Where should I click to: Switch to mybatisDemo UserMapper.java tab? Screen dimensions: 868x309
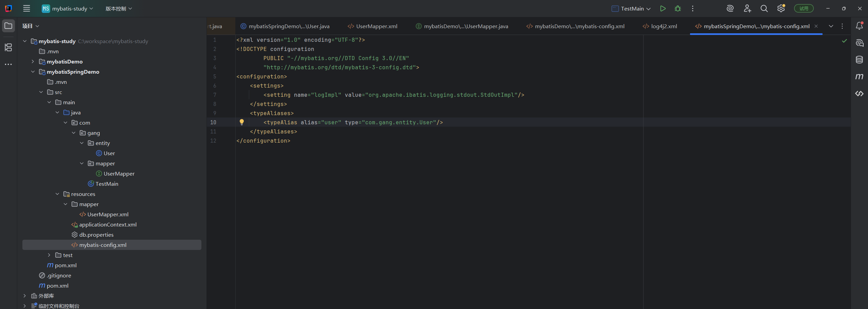[x=462, y=26]
